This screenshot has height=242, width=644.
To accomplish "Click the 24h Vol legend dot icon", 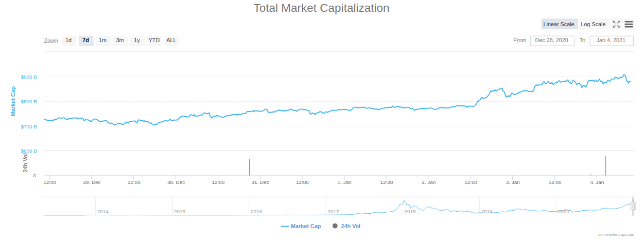I will (335, 226).
